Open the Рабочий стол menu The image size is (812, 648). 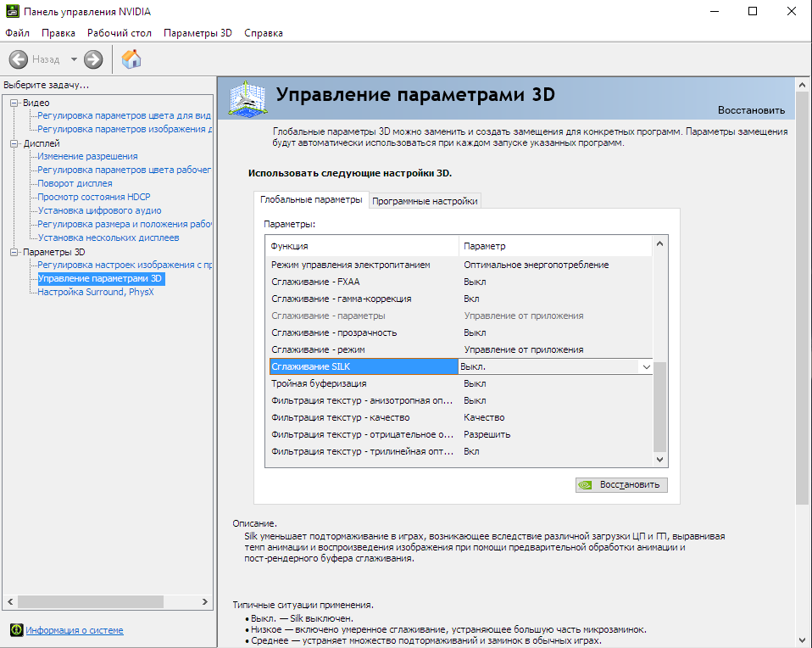(x=120, y=33)
